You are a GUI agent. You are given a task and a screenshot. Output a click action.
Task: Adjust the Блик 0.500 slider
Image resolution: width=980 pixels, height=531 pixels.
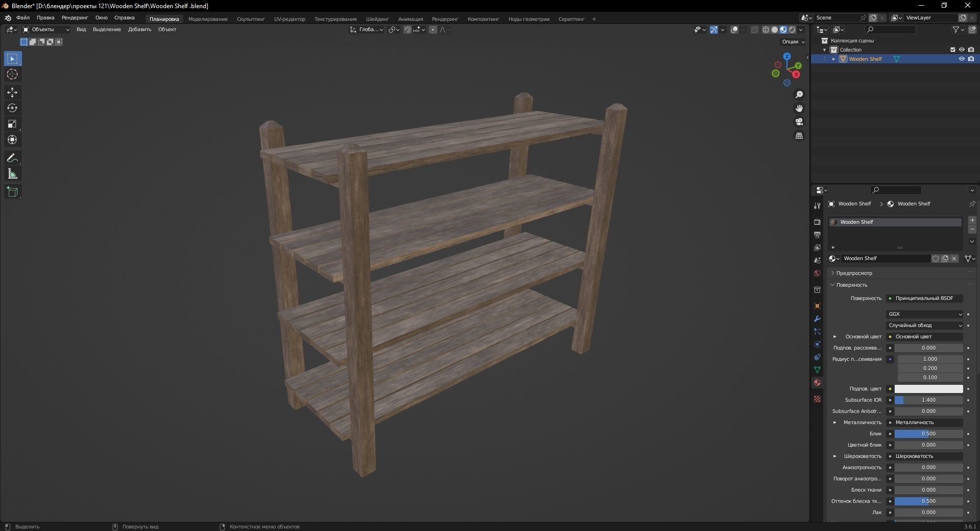coord(928,434)
